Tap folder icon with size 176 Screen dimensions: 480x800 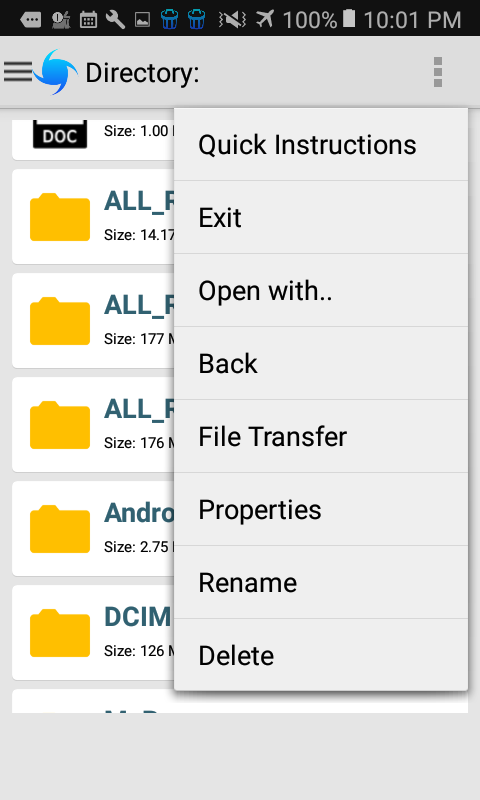60,425
